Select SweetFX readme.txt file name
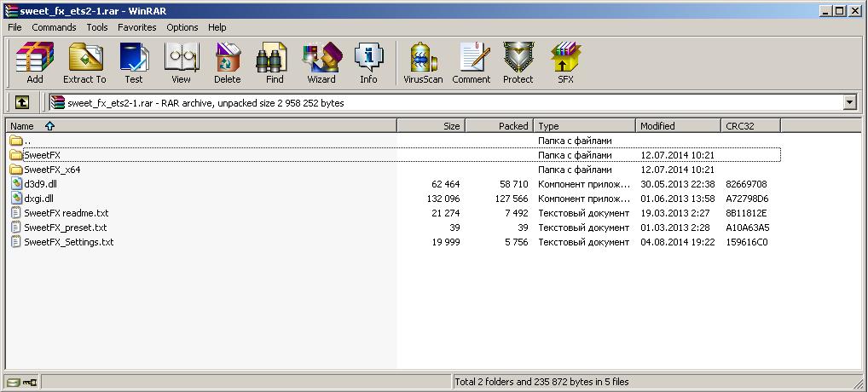 [67, 213]
